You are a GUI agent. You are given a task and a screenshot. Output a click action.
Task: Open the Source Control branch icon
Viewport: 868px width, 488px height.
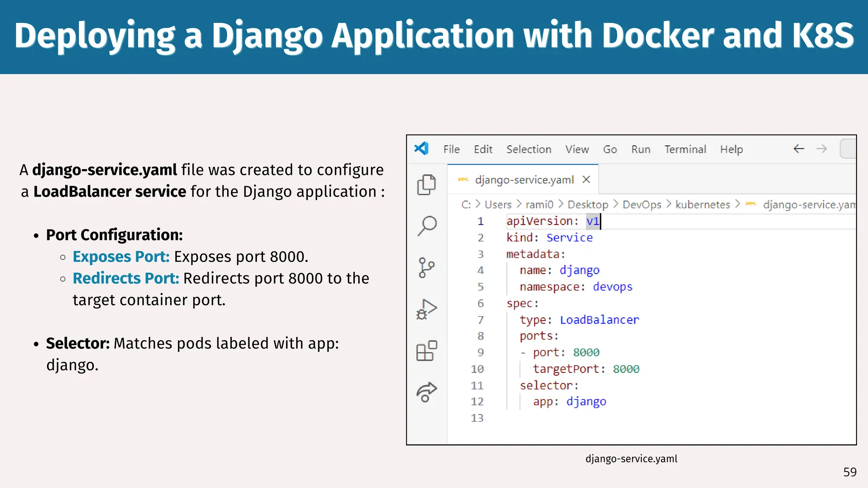pyautogui.click(x=426, y=267)
